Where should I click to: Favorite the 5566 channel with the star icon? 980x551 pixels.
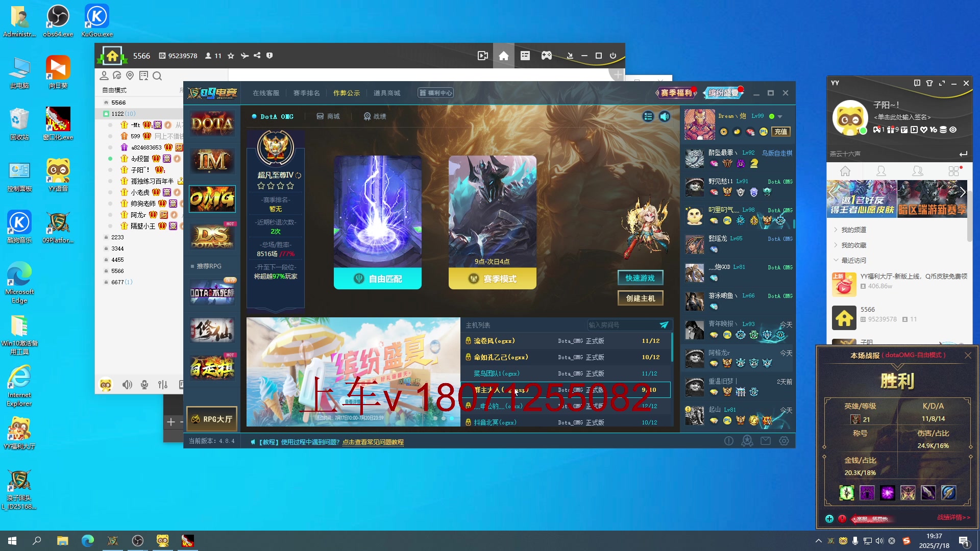(231, 56)
